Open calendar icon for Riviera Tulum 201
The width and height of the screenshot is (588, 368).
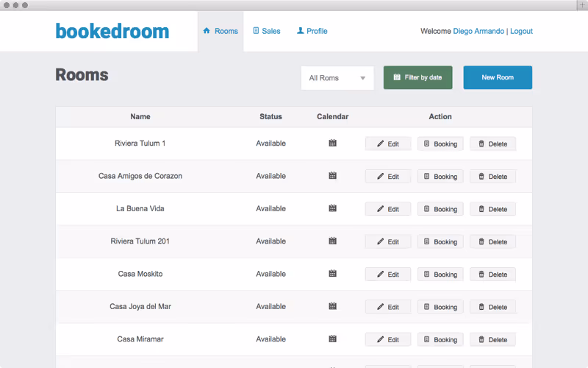click(x=333, y=241)
